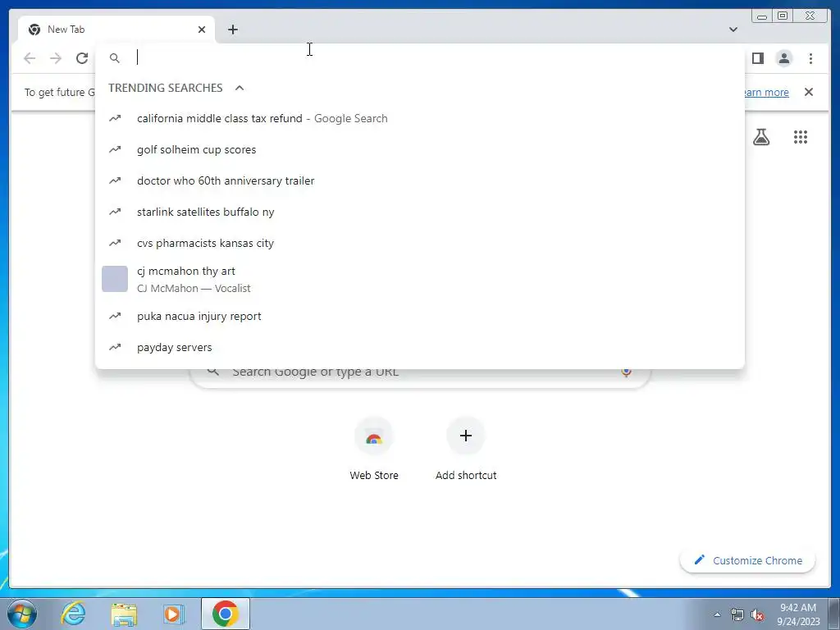Show hidden tray icons arrow
Screen dimensions: 840x630
click(x=717, y=614)
